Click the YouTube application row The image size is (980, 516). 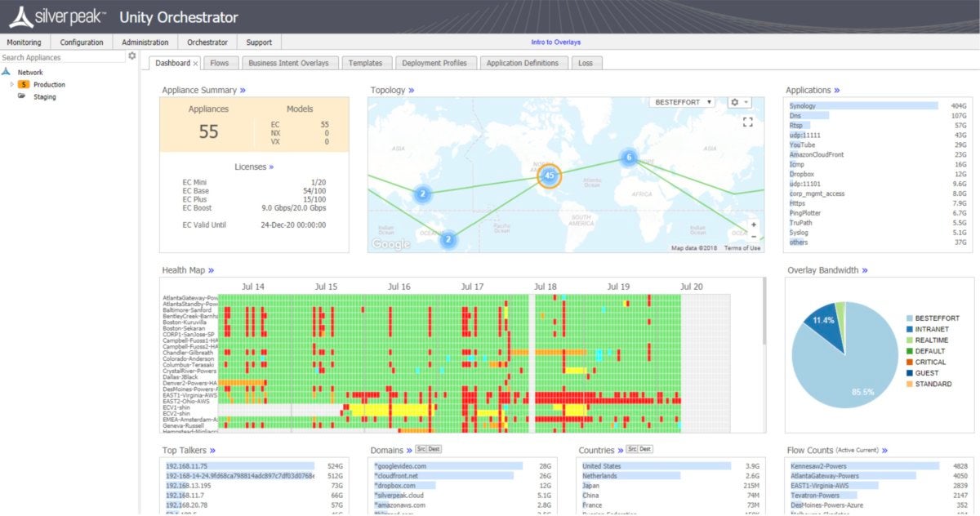tap(878, 145)
